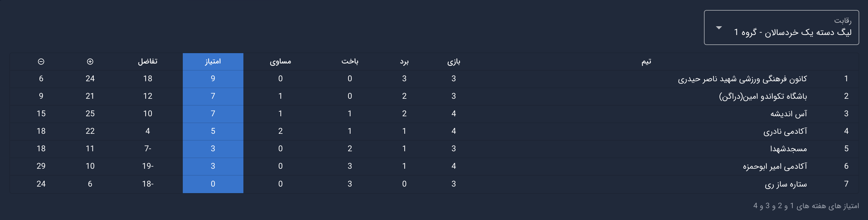Click the تفاضل column header
The height and width of the screenshot is (220, 868).
(147, 61)
